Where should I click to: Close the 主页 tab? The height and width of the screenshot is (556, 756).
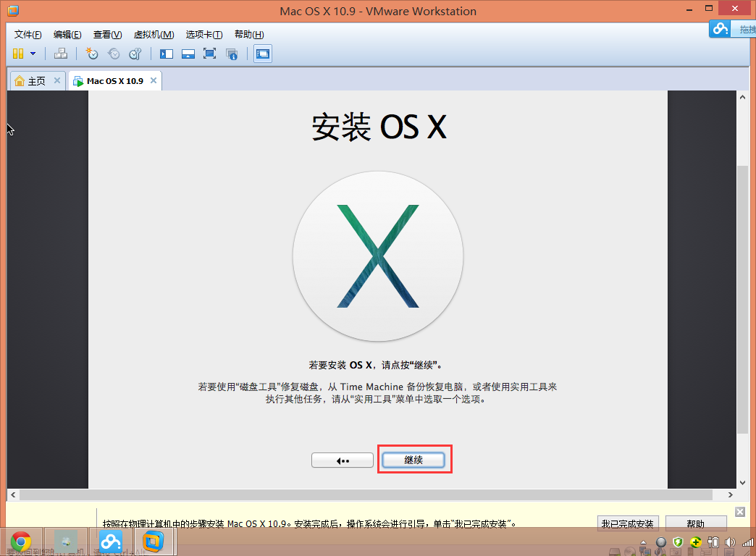(57, 80)
